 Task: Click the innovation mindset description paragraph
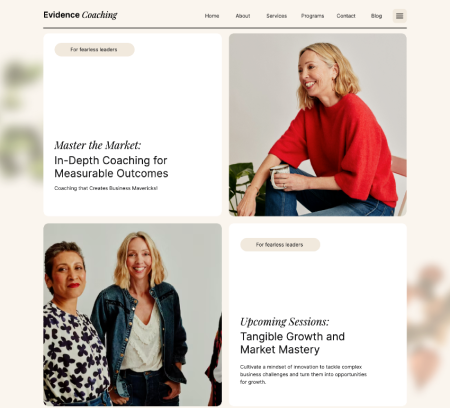(x=303, y=374)
